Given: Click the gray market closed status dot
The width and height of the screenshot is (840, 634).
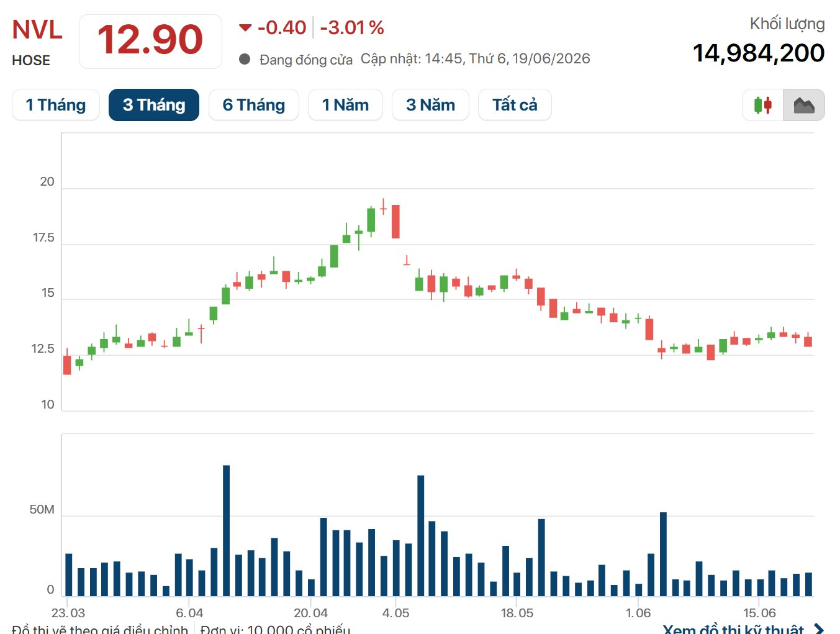Looking at the screenshot, I should point(245,59).
